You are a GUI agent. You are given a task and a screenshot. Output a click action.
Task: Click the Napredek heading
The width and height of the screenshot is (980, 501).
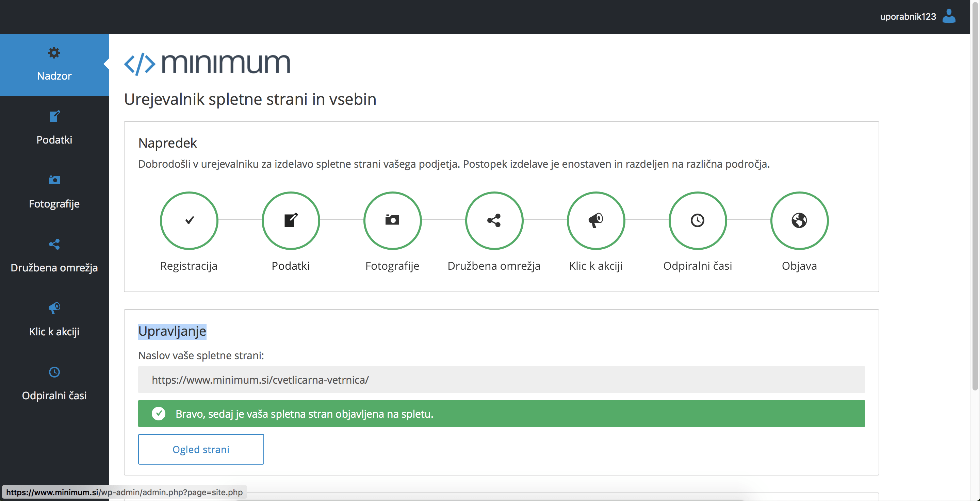pyautogui.click(x=167, y=143)
